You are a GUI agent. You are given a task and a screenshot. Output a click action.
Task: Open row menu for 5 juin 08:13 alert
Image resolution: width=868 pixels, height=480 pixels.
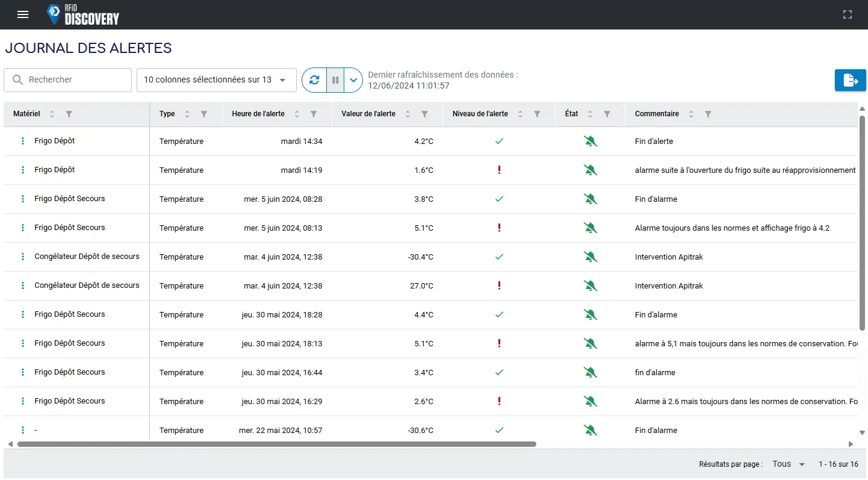(x=23, y=228)
